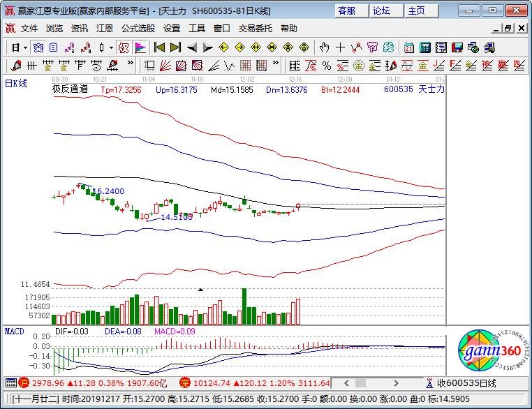Click the yellow diamond left arrow icon

click(223, 47)
